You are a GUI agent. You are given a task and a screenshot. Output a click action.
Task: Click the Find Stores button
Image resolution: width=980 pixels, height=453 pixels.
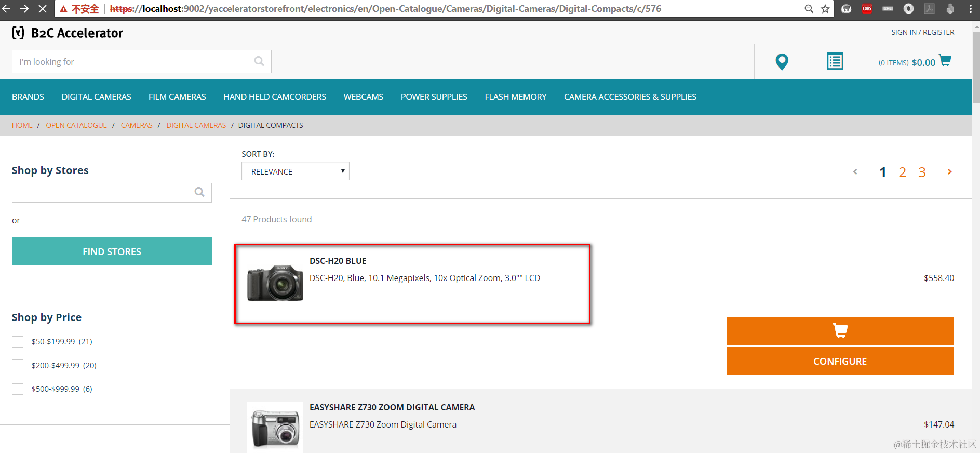pos(112,251)
